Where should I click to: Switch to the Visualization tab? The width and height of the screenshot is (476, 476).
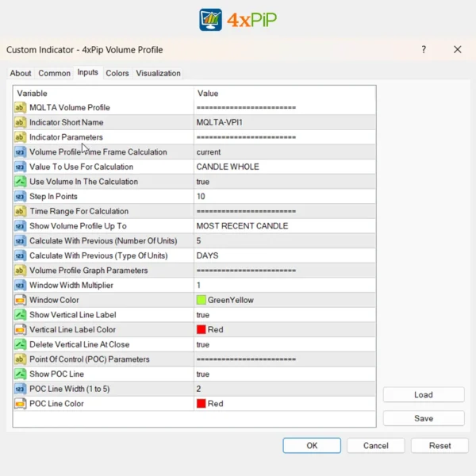158,73
